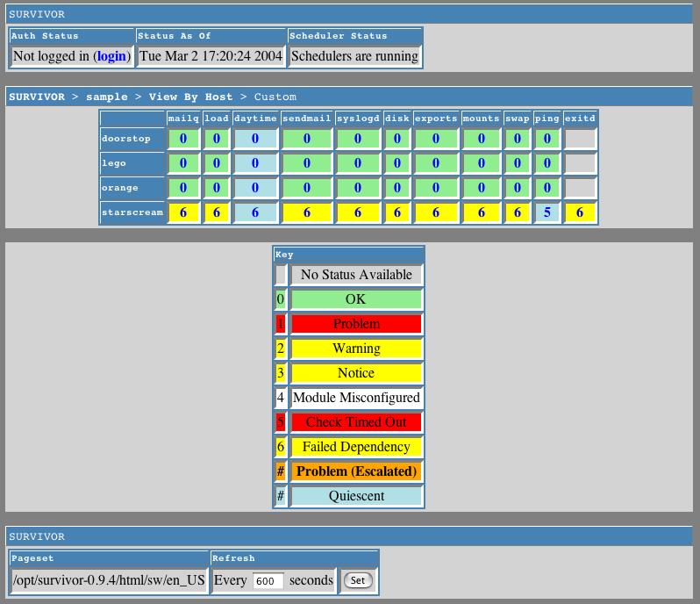Image resolution: width=700 pixels, height=604 pixels.
Task: Click SURVIVOR breadcrumb link
Action: click(x=37, y=97)
